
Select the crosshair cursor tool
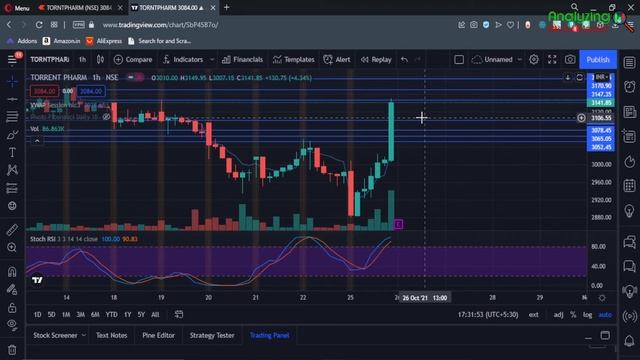[12, 82]
